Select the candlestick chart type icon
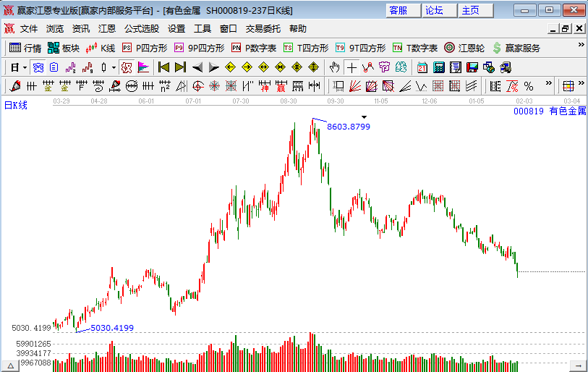The image size is (588, 372). coord(104,67)
